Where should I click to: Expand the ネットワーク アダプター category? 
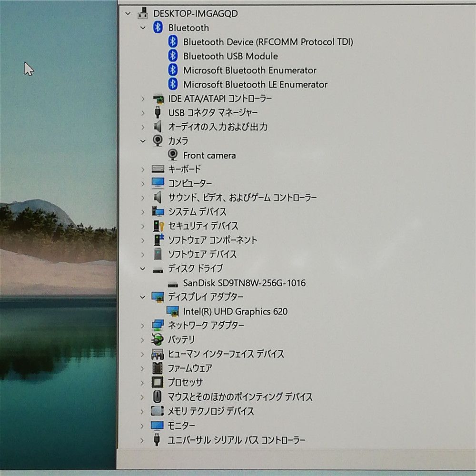(x=143, y=326)
